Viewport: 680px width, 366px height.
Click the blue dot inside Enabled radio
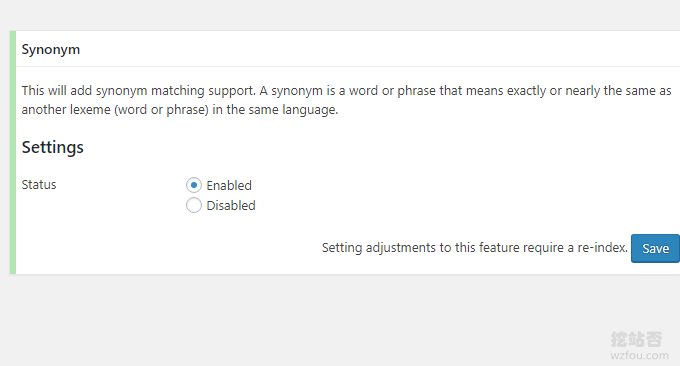(193, 185)
